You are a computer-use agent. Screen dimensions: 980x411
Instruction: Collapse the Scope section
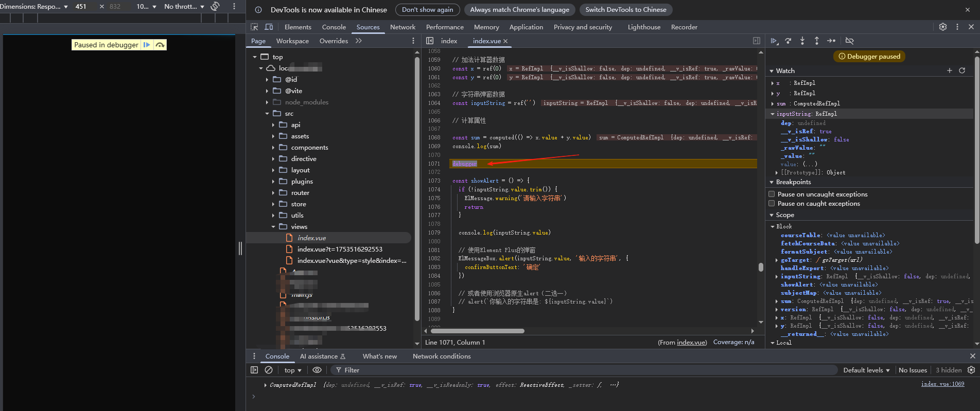[772, 215]
